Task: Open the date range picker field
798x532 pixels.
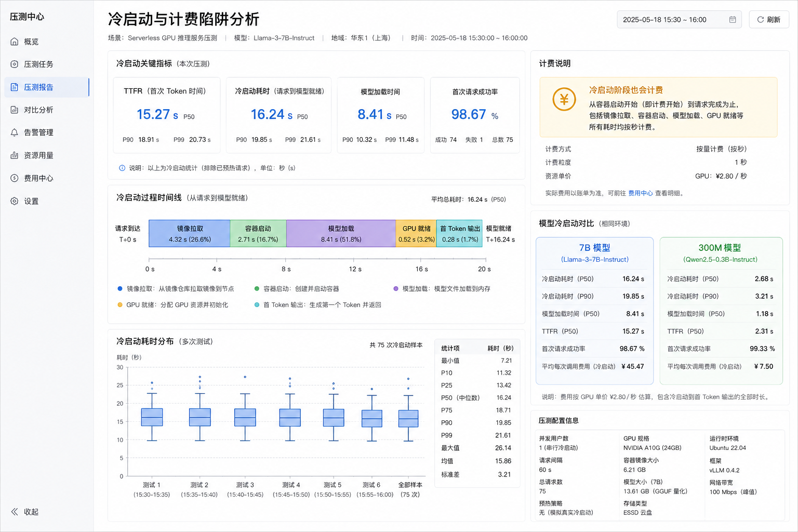Action: (680, 20)
